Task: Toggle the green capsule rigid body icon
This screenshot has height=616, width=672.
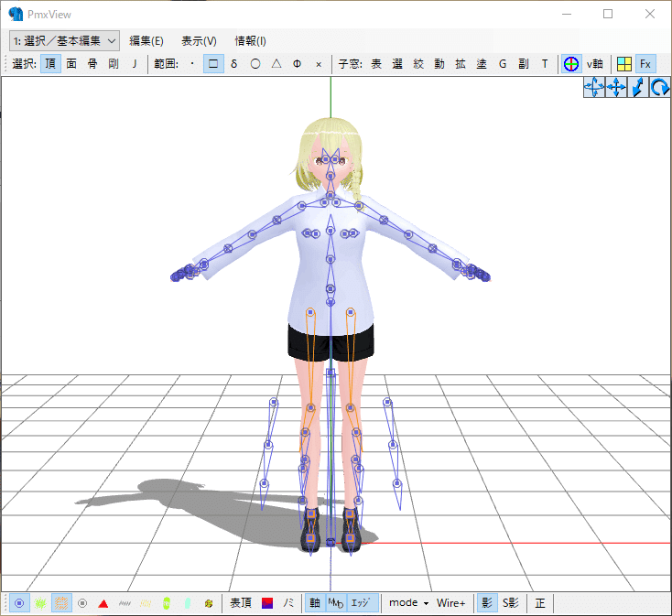Action: 167,603
